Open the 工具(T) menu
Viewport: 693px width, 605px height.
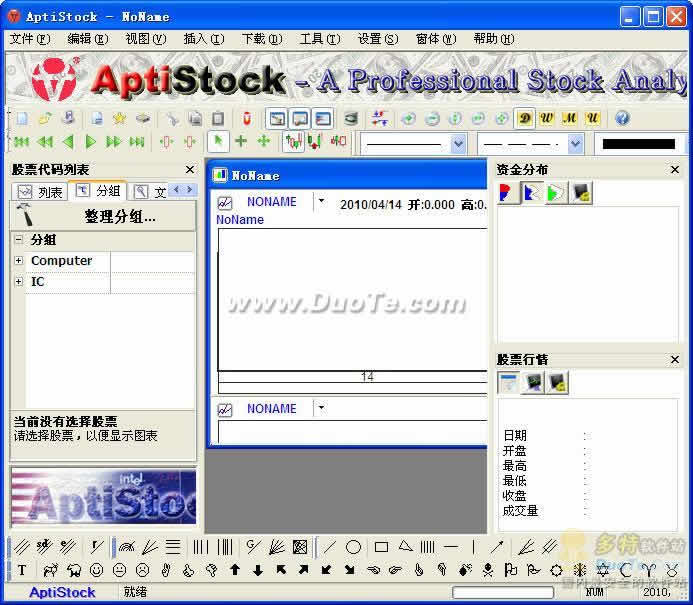point(320,39)
